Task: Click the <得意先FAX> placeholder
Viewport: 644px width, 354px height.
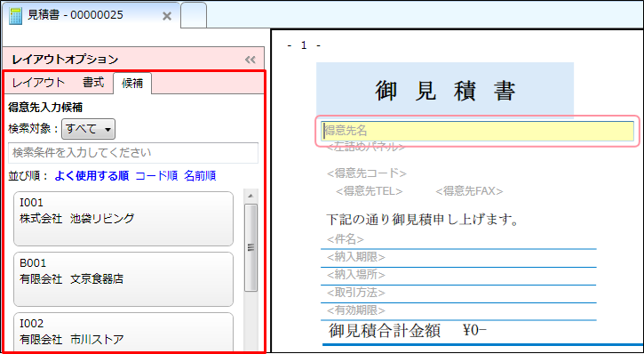Action: 469,191
